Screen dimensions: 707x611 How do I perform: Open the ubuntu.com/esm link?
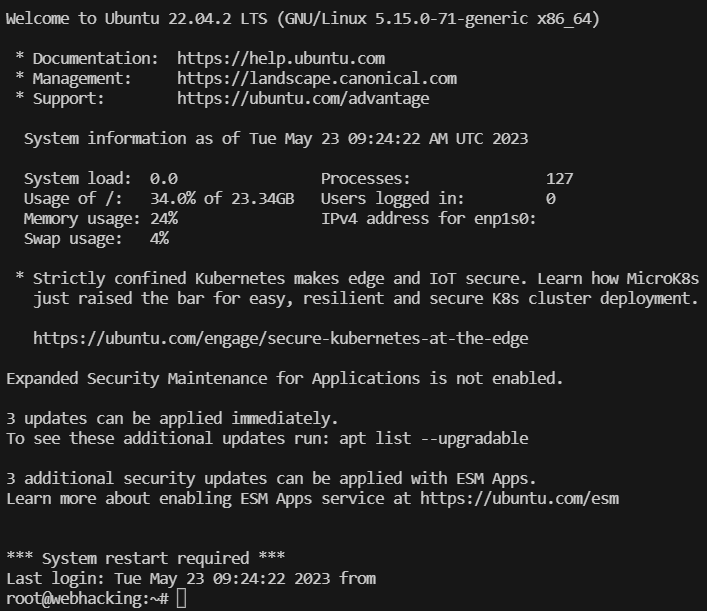[519, 499]
